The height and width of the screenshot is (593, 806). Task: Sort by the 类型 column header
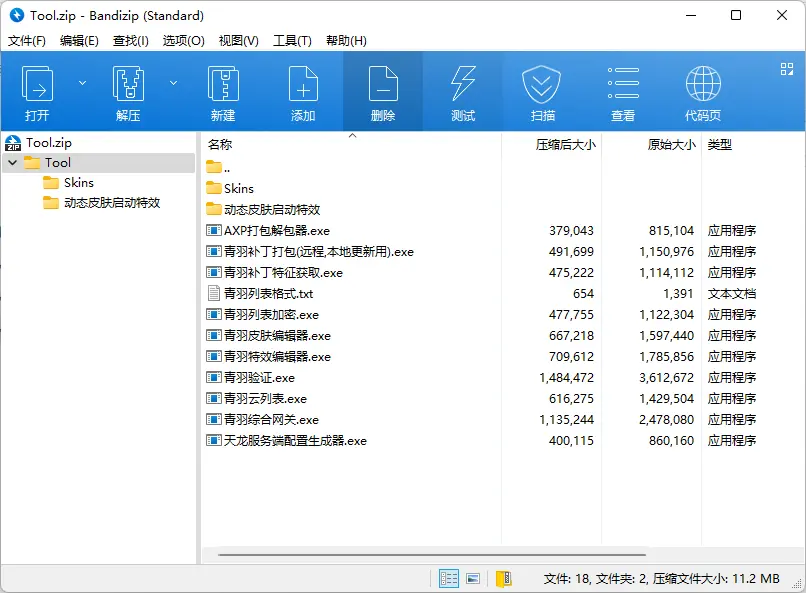719,145
